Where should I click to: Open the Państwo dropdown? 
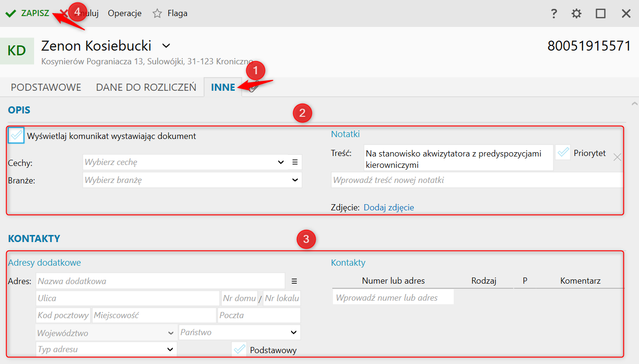click(240, 332)
